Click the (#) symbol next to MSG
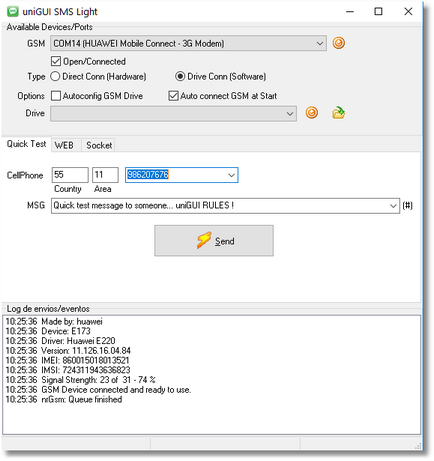 click(407, 206)
